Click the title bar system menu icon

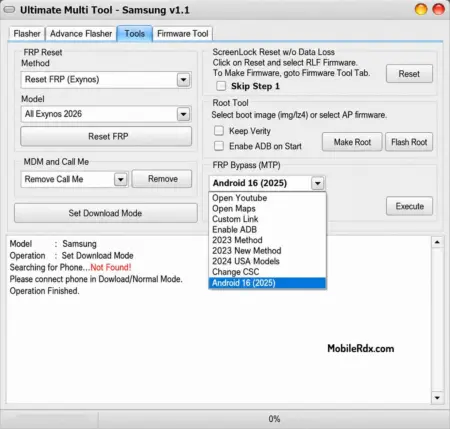(9, 10)
